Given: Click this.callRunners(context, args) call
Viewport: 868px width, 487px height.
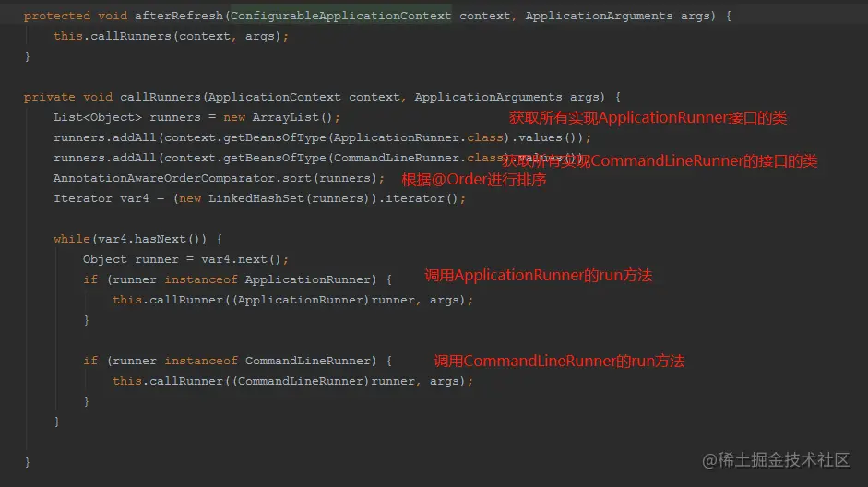Looking at the screenshot, I should (x=171, y=37).
